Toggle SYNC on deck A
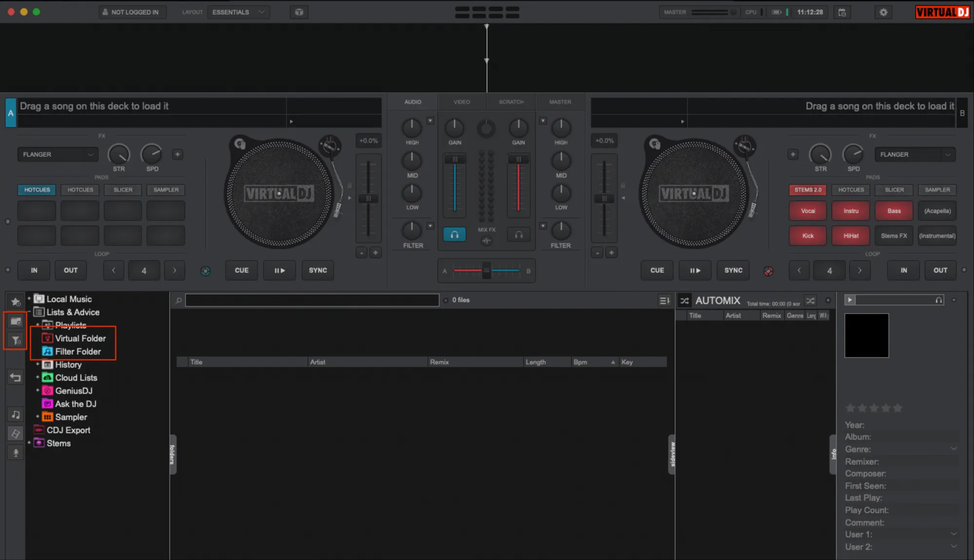The width and height of the screenshot is (974, 560). (318, 270)
